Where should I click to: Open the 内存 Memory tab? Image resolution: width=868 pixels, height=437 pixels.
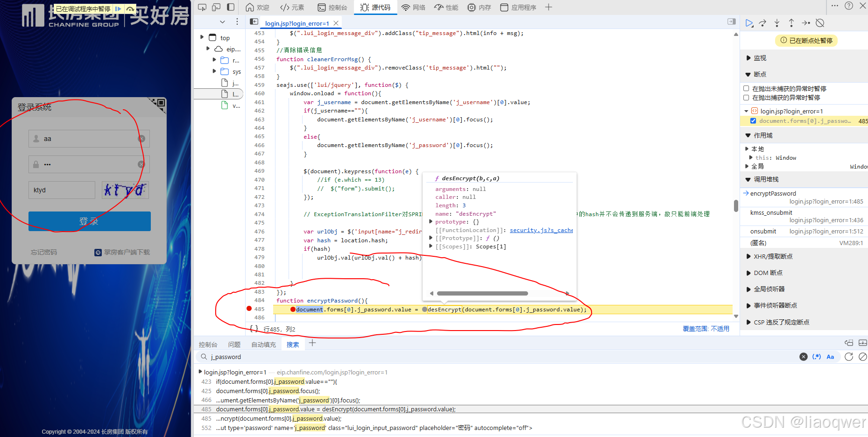480,7
